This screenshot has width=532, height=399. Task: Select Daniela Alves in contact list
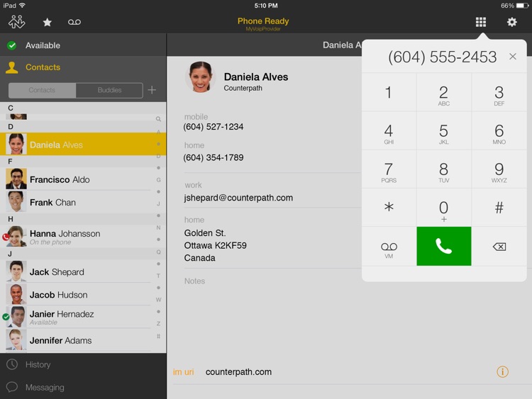[x=83, y=144]
